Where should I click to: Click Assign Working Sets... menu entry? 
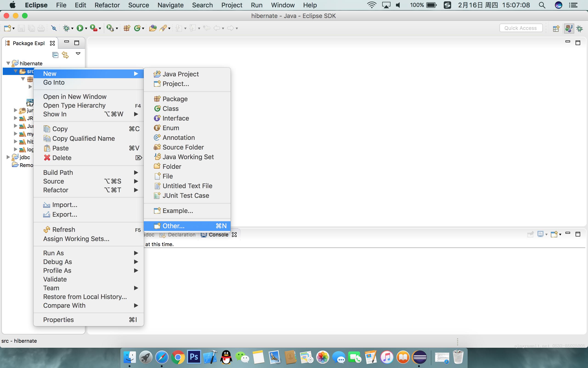click(88, 239)
